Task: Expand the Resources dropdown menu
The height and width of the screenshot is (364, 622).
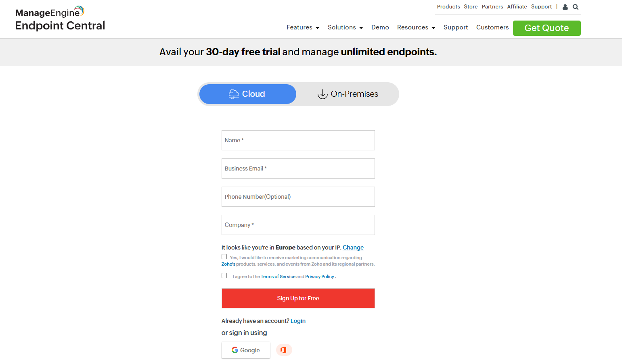Action: tap(416, 27)
